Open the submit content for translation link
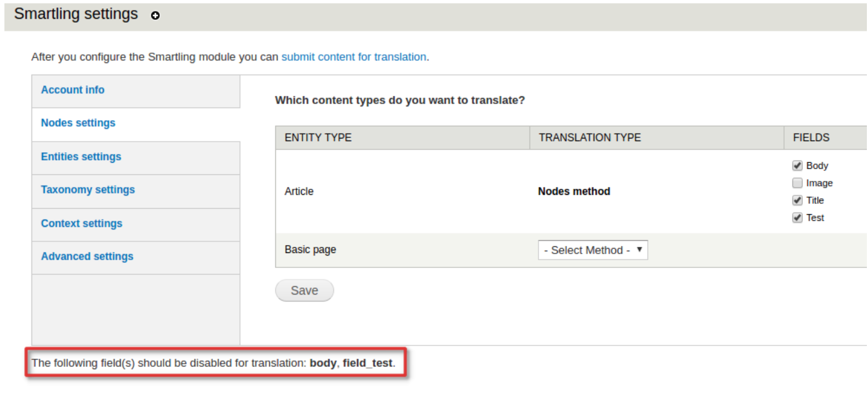This screenshot has height=393, width=868. click(354, 57)
